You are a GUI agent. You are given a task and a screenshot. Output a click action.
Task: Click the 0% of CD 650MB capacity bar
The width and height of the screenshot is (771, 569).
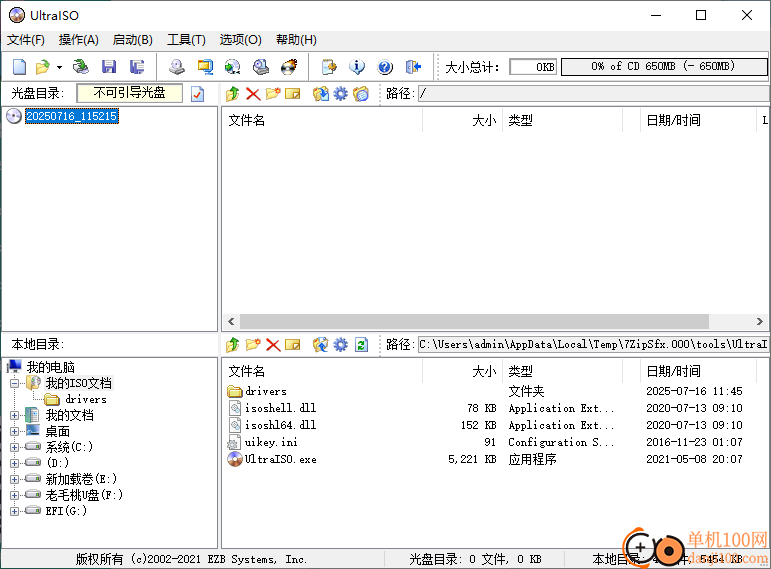pyautogui.click(x=664, y=66)
